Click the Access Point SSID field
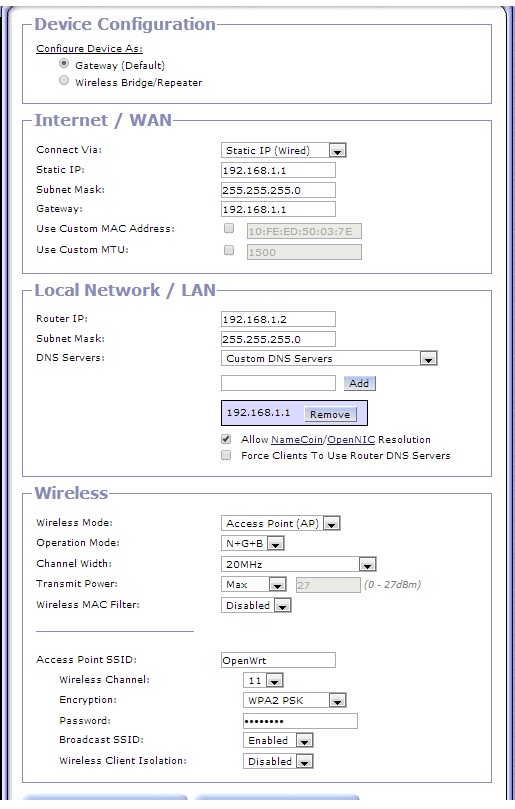Image resolution: width=515 pixels, height=809 pixels. [x=278, y=660]
